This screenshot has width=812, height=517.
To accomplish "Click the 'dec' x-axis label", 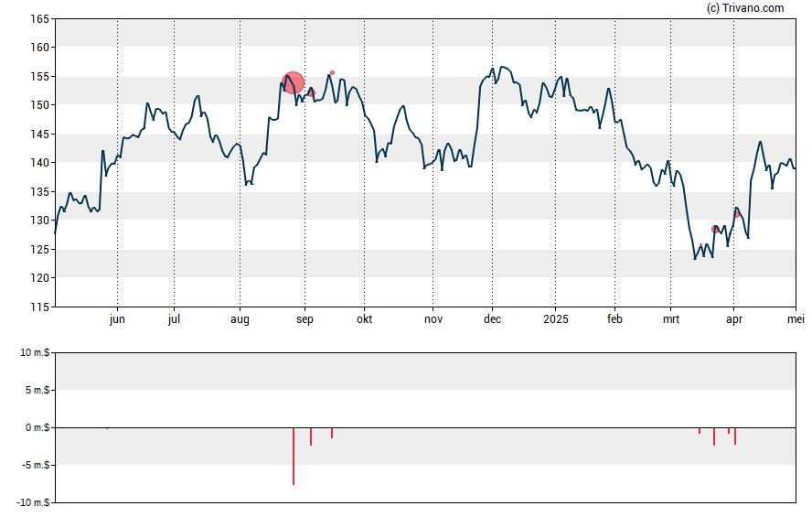I will 493,319.
